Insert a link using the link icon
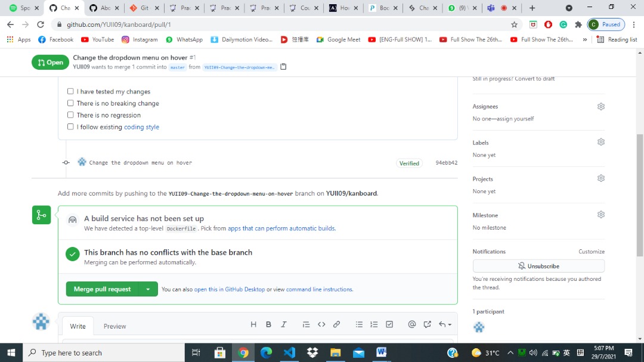Screen dimensions: 644x362 pos(336,324)
